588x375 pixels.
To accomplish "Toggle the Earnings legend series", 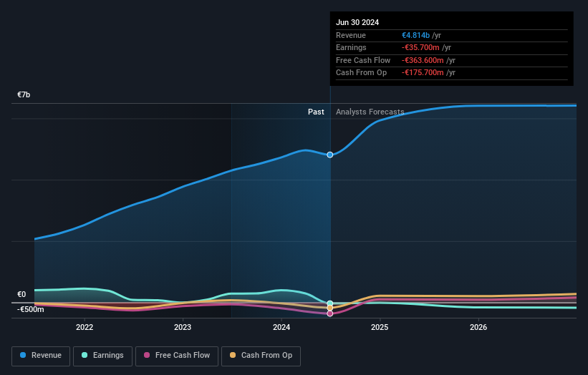I will tap(102, 356).
